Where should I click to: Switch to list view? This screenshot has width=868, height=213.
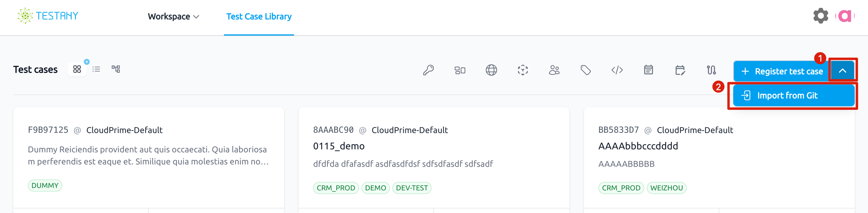point(96,69)
